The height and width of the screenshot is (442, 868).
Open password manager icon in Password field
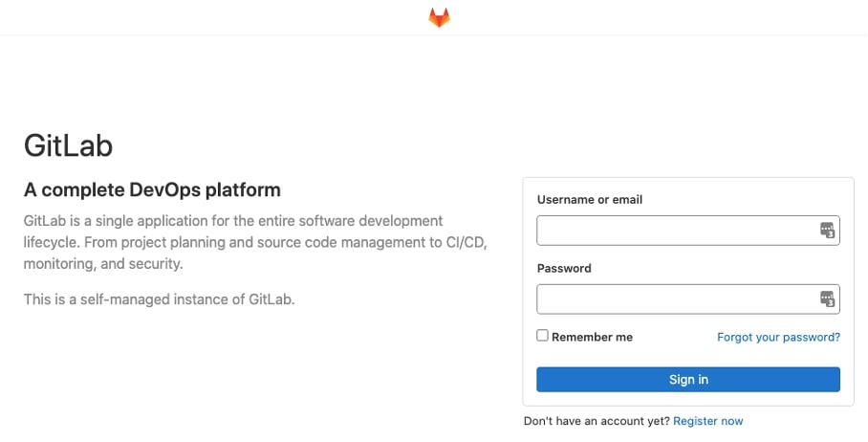(x=828, y=299)
